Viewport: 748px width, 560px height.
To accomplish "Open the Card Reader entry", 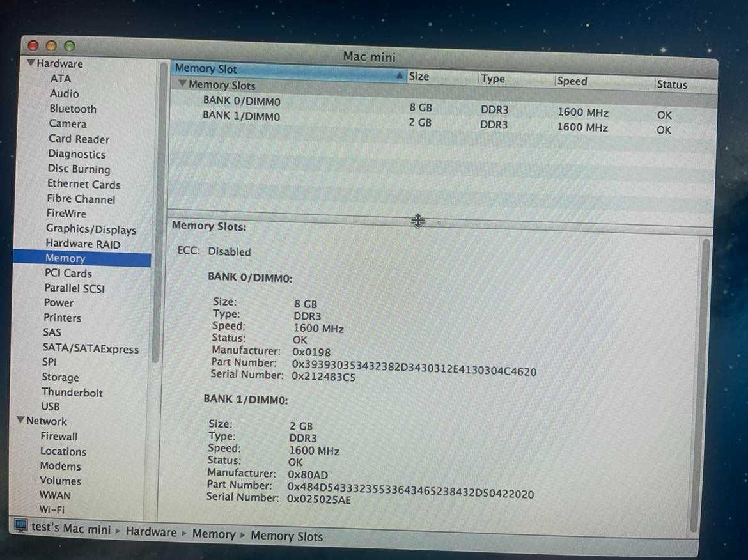I will point(79,139).
